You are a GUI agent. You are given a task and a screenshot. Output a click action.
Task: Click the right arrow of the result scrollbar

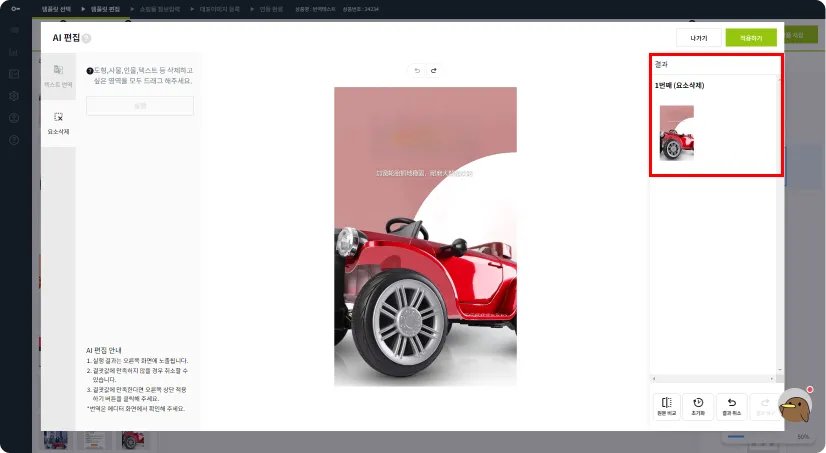[772, 379]
